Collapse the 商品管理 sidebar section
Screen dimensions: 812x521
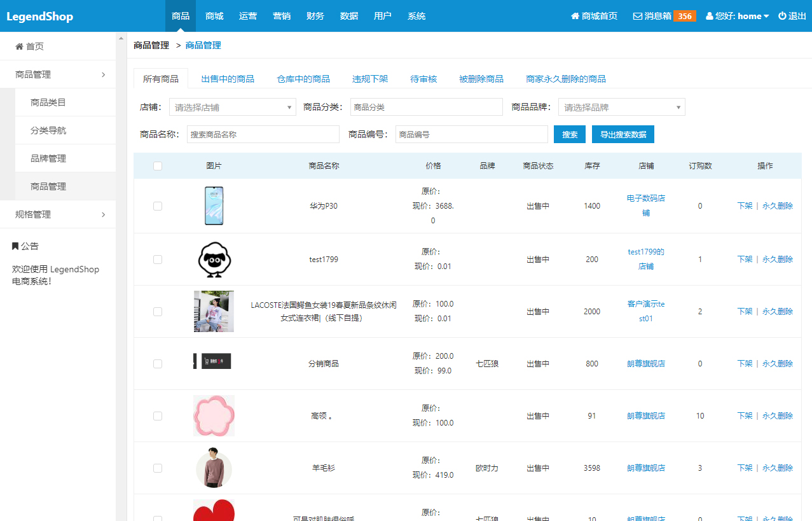tap(58, 74)
